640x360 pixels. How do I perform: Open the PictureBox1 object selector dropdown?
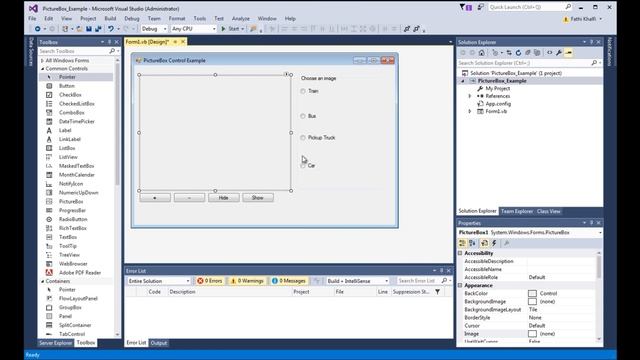pyautogui.click(x=600, y=233)
